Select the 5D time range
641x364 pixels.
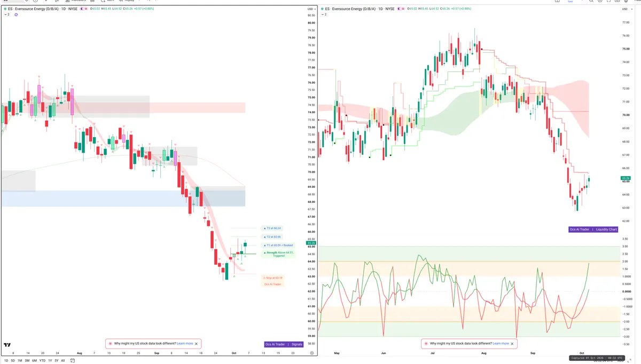tap(13, 361)
